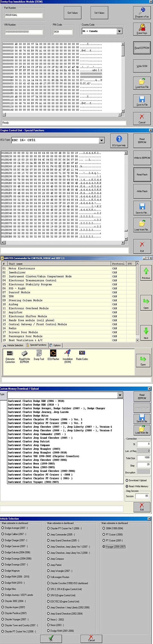The image size is (153, 644).
Task: Click Load from File in Engine Control Unit
Action: 142,225
